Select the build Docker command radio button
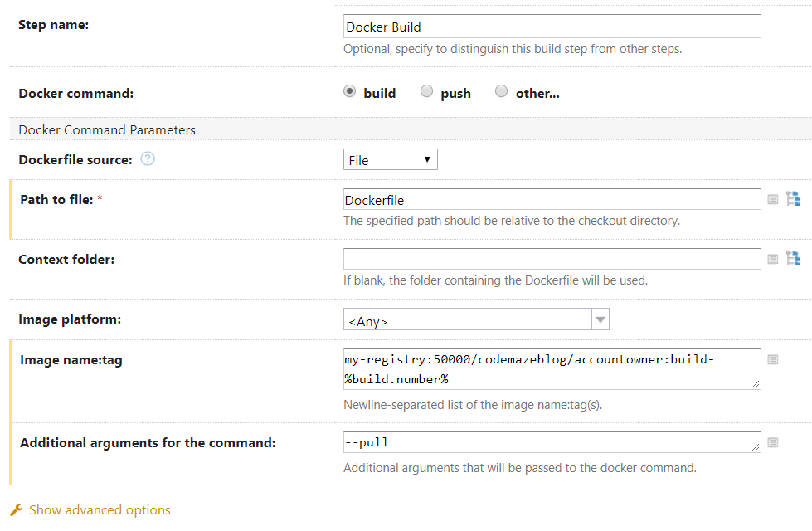Viewport: 812px width, 531px height. click(x=350, y=92)
